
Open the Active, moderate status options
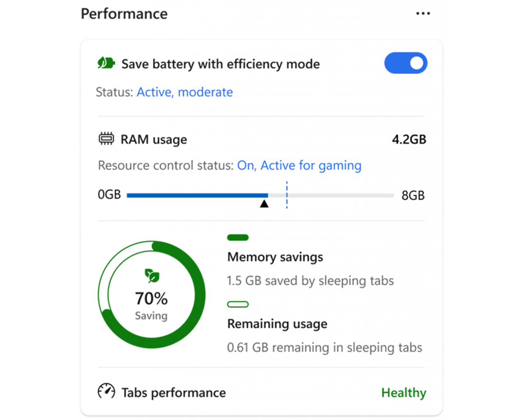185,92
